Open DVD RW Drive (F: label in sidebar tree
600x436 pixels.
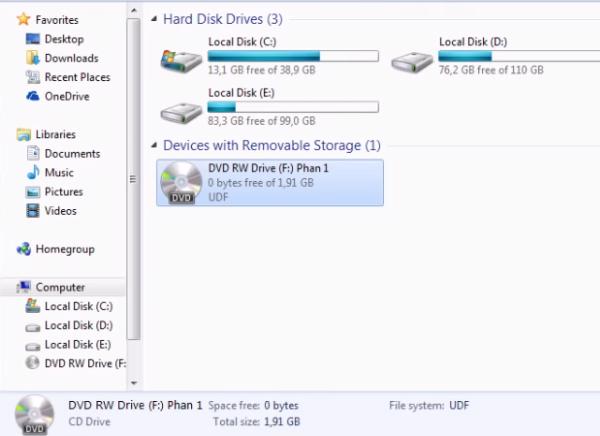click(x=85, y=363)
